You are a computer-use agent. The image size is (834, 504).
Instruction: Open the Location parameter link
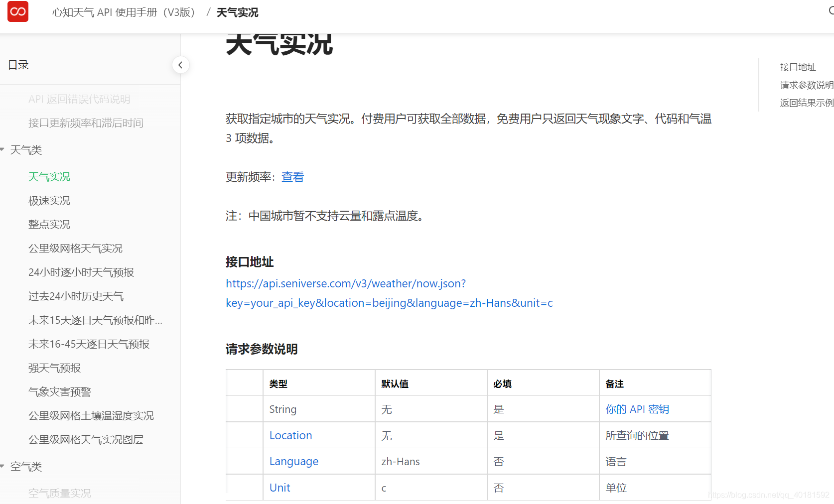point(290,435)
